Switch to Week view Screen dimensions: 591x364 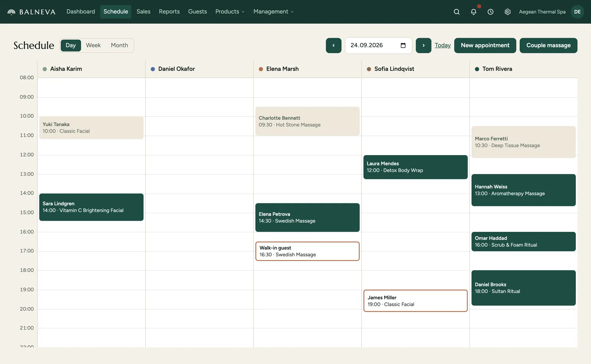(x=93, y=45)
